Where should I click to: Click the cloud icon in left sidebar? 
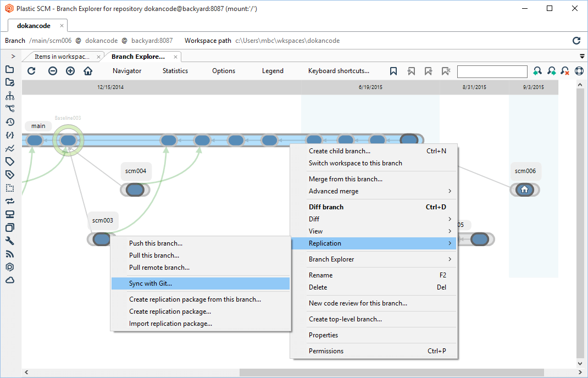point(10,280)
